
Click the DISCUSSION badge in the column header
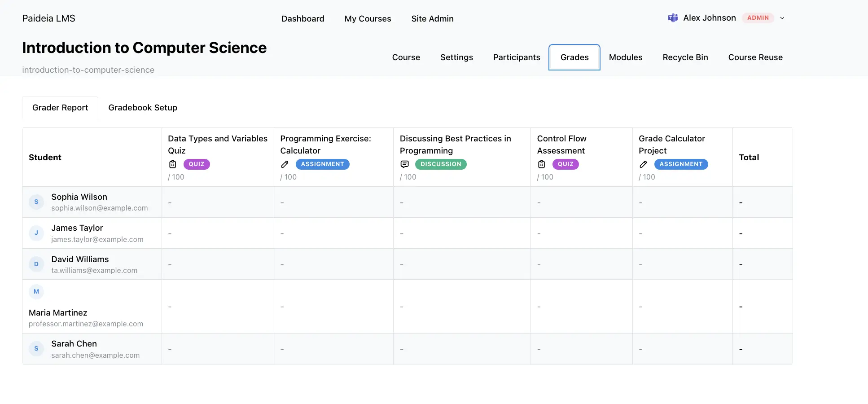click(441, 164)
